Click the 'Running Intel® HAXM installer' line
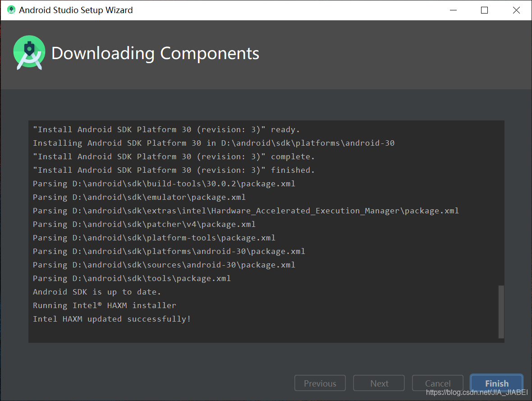The width and height of the screenshot is (532, 401). pyautogui.click(x=105, y=305)
